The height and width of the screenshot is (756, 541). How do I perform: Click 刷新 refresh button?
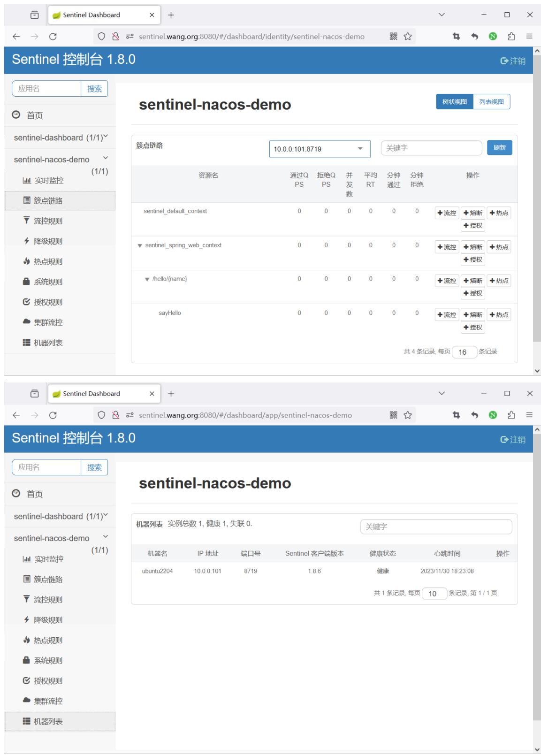click(x=499, y=148)
